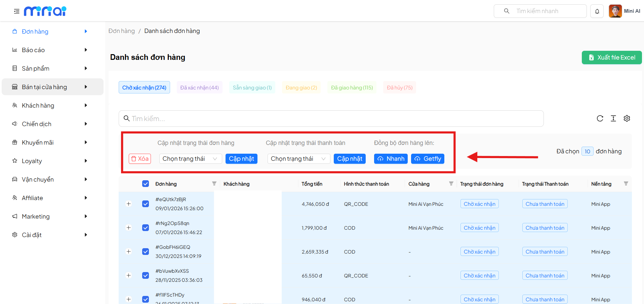Click the refresh icon above the table
This screenshot has width=644, height=304.
600,118
